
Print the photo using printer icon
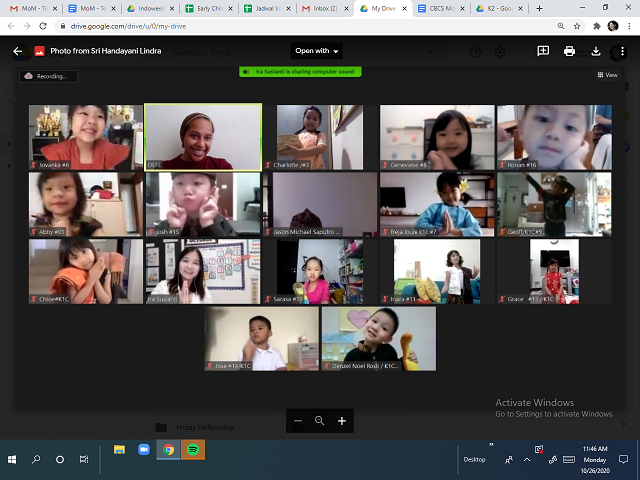[569, 51]
